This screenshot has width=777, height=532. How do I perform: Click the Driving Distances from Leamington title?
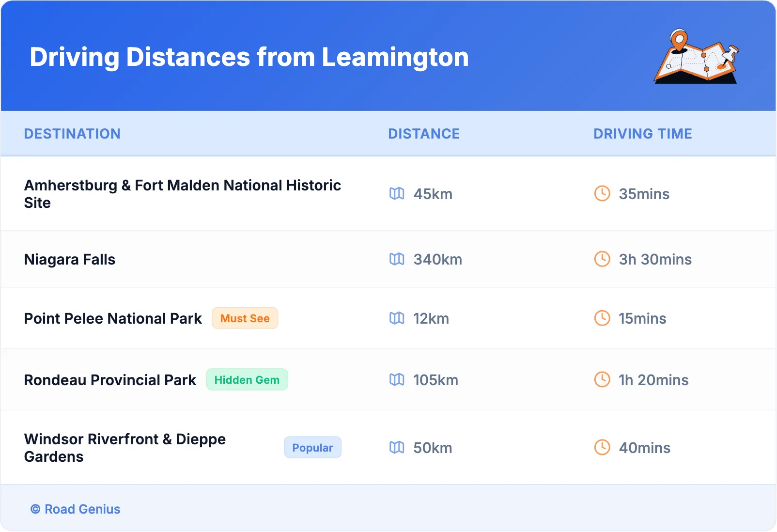click(x=249, y=57)
